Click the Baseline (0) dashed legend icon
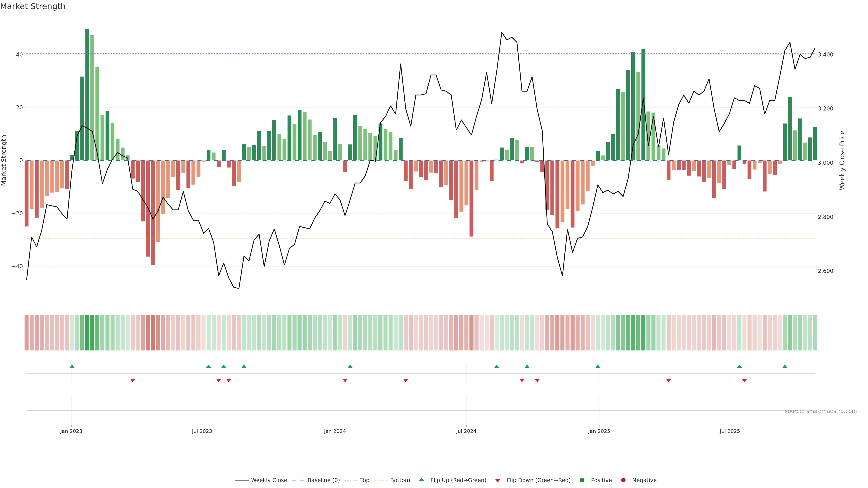 click(x=297, y=480)
